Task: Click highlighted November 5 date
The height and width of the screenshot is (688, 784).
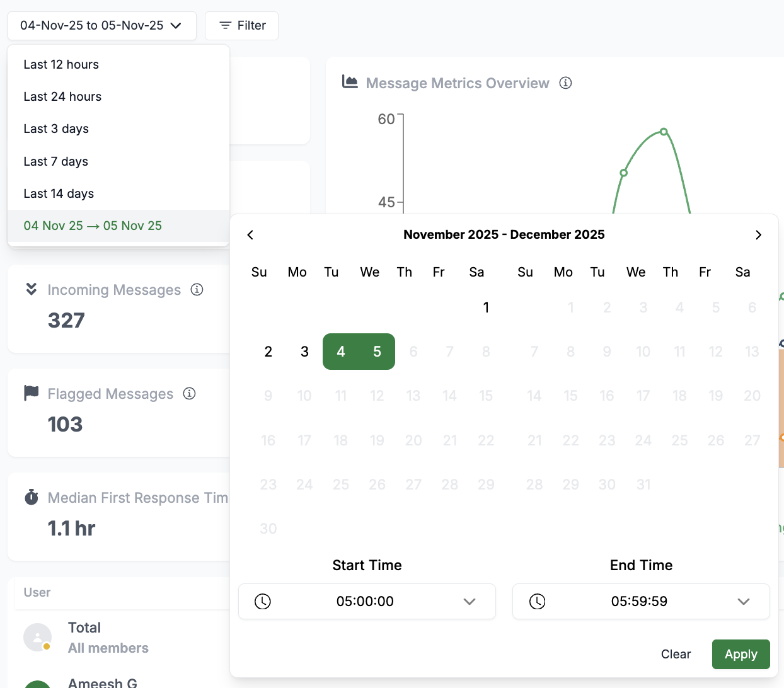Action: pyautogui.click(x=377, y=352)
